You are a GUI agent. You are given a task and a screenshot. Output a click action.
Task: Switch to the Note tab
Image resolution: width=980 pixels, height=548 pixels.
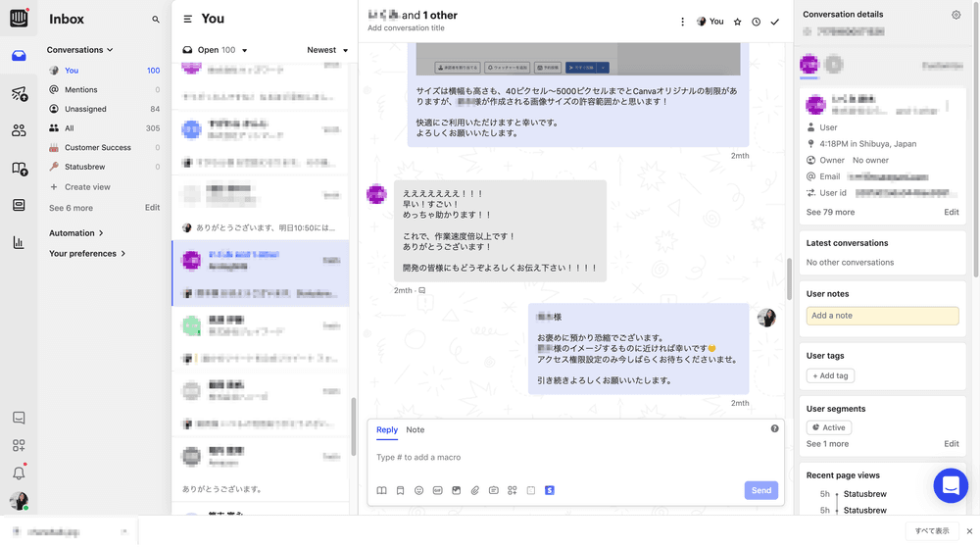coord(416,430)
